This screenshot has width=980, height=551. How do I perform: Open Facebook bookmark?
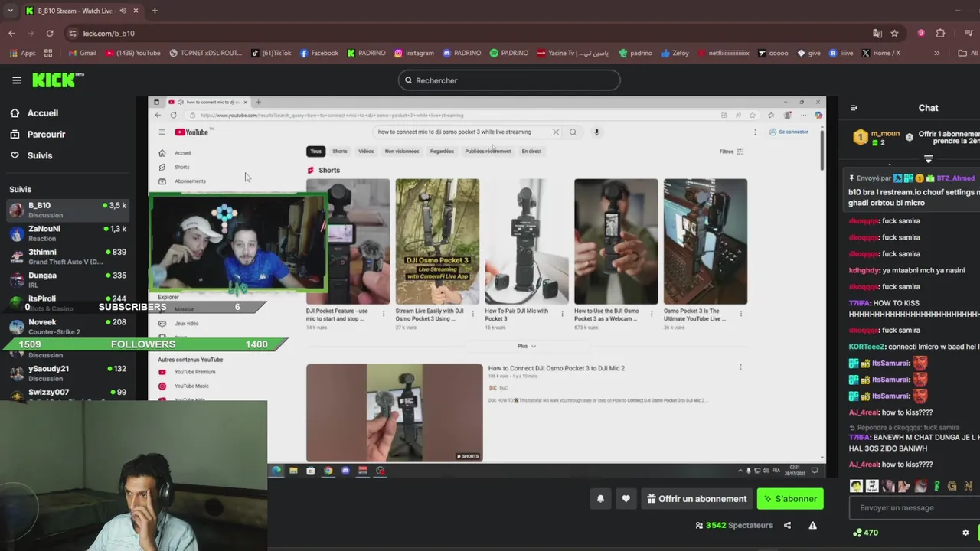(x=318, y=53)
